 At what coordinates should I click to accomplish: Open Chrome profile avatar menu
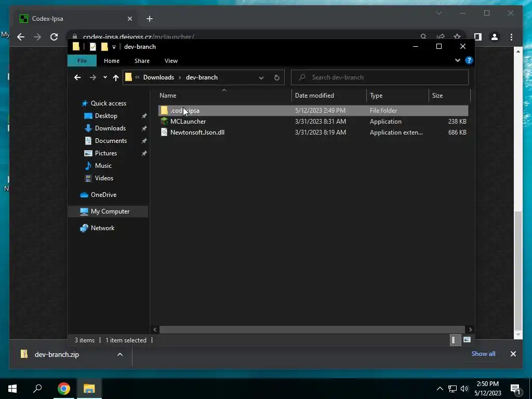[495, 37]
